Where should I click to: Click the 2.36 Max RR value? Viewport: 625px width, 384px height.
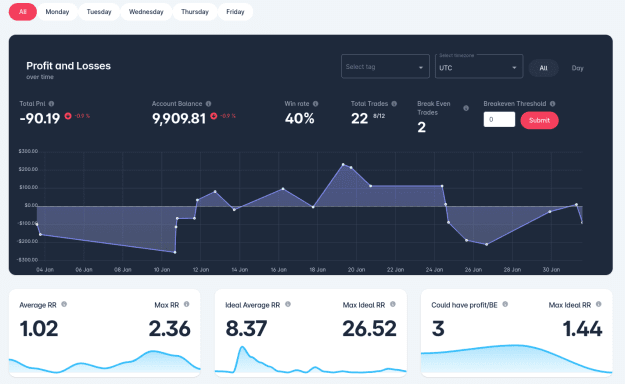click(x=169, y=329)
